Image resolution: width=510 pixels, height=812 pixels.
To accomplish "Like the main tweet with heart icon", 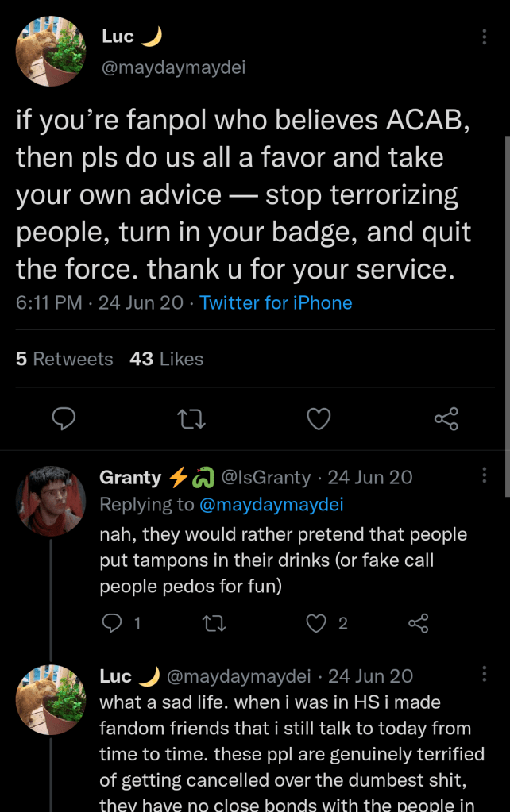I will 319,419.
